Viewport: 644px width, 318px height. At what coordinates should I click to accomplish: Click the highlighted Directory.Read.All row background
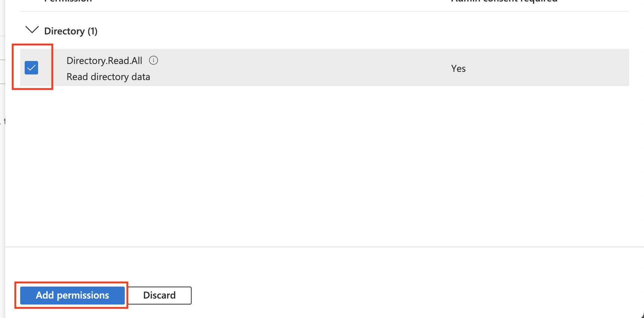(325, 67)
